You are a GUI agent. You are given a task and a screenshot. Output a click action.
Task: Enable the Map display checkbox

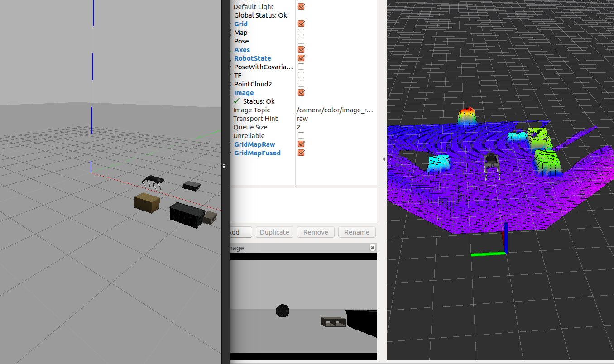click(301, 32)
